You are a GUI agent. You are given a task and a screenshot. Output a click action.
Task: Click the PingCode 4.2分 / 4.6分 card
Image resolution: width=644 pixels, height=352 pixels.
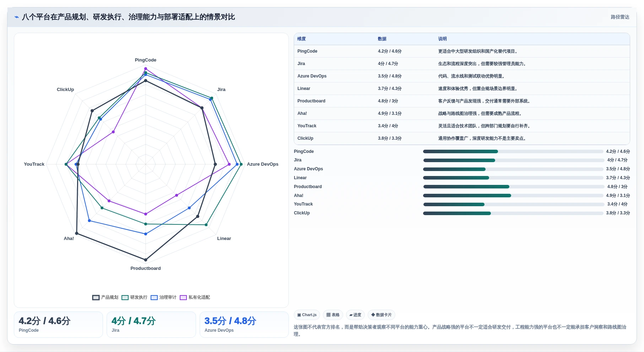pos(58,325)
